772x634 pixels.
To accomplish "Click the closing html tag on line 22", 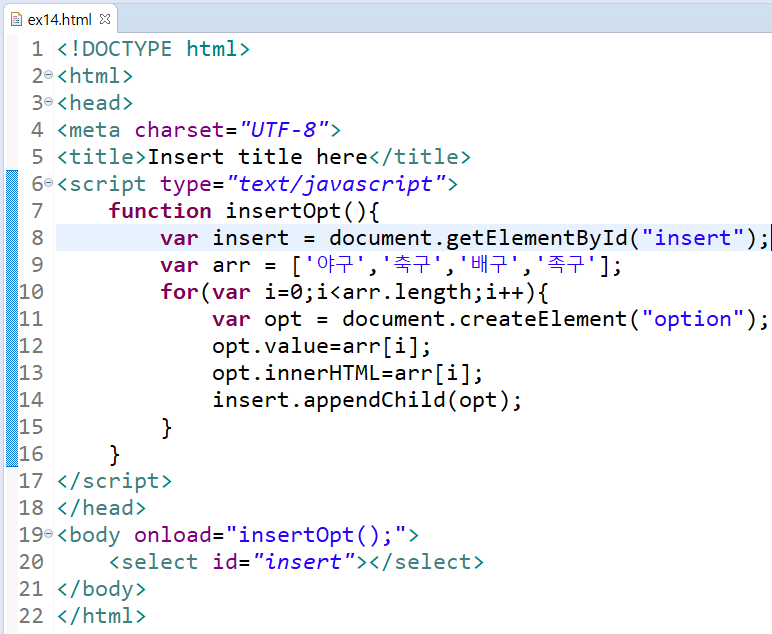I will coord(101,616).
